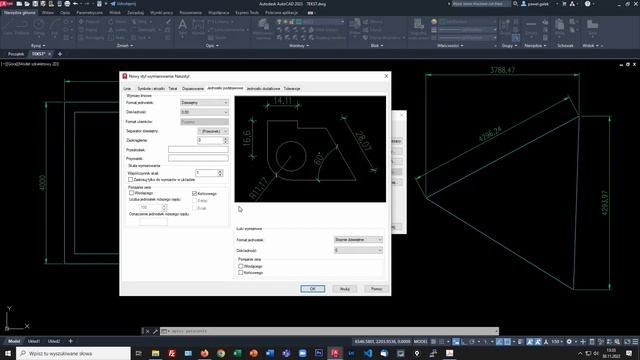Expand the Zmień panel dropdown
This screenshot has height=360, width=640.
coord(125,46)
